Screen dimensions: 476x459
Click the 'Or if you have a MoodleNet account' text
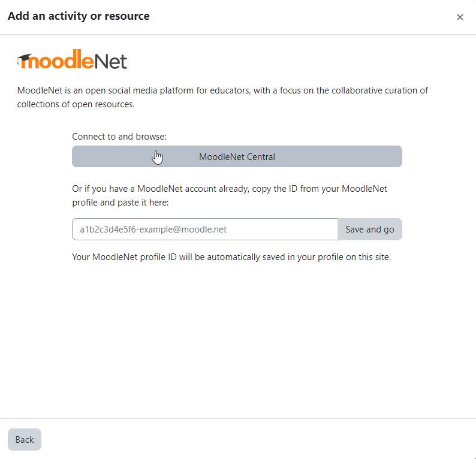click(230, 196)
